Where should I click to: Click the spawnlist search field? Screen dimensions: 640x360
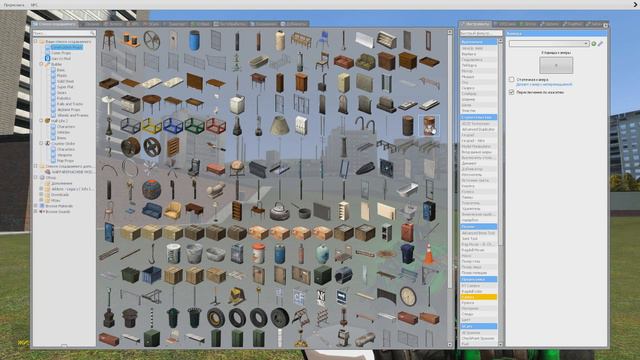pos(64,33)
